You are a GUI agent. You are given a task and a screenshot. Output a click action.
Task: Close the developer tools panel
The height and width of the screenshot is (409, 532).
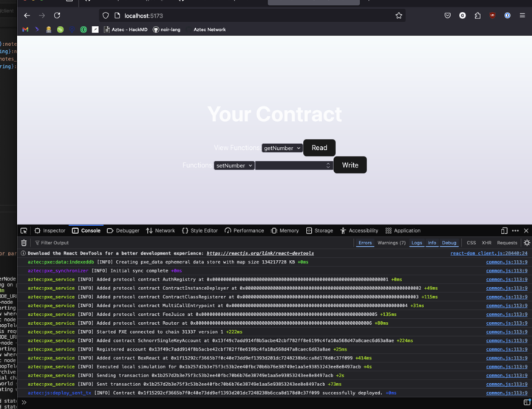coord(526,230)
